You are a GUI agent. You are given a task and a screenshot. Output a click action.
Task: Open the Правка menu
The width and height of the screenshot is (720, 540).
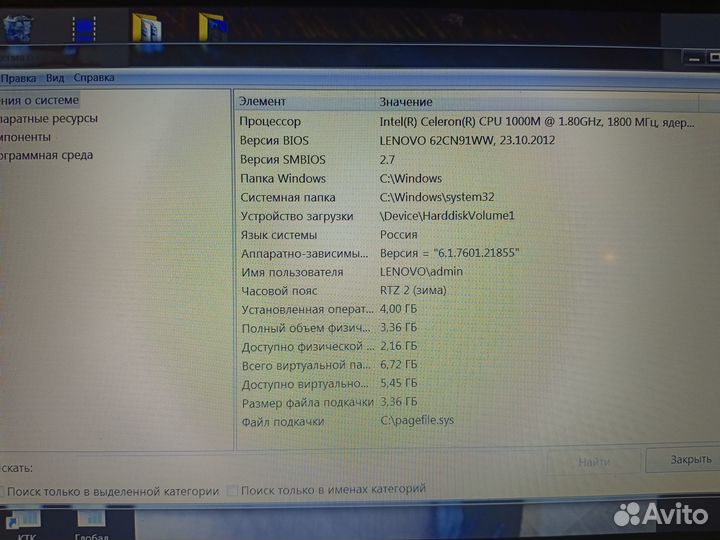[x=18, y=79]
